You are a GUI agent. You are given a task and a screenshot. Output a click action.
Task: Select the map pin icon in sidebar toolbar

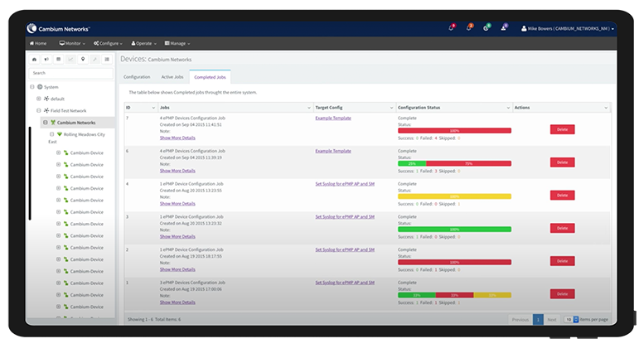coord(83,60)
